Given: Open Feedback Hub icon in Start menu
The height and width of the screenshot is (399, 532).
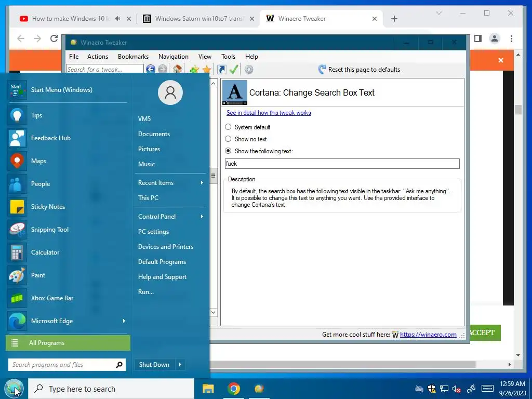Looking at the screenshot, I should [17, 138].
